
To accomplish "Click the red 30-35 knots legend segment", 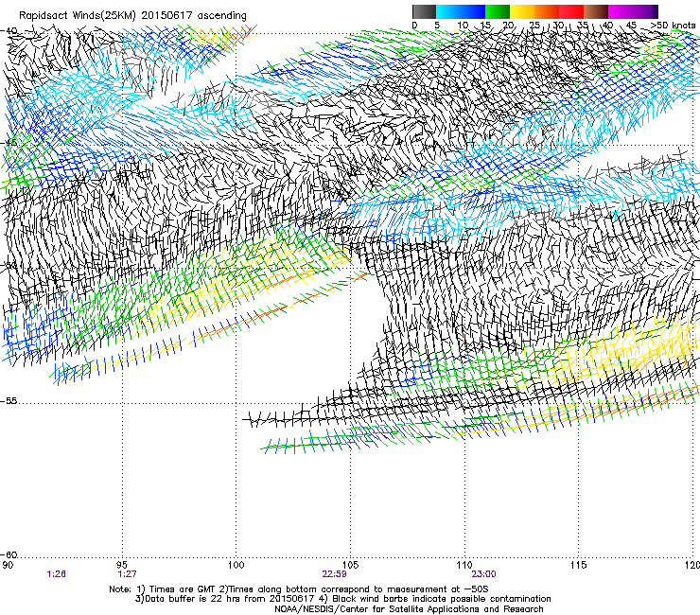I will (571, 11).
